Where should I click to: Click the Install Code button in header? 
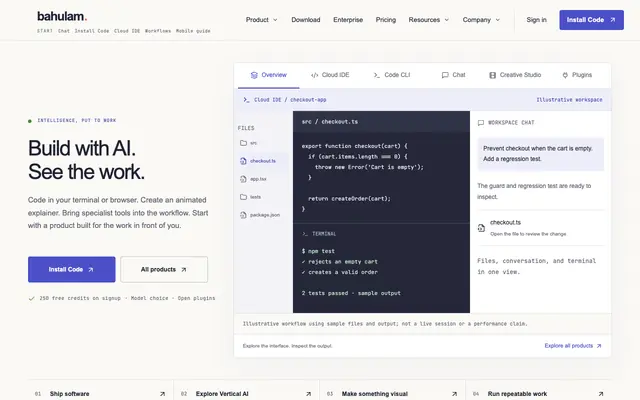(x=591, y=20)
